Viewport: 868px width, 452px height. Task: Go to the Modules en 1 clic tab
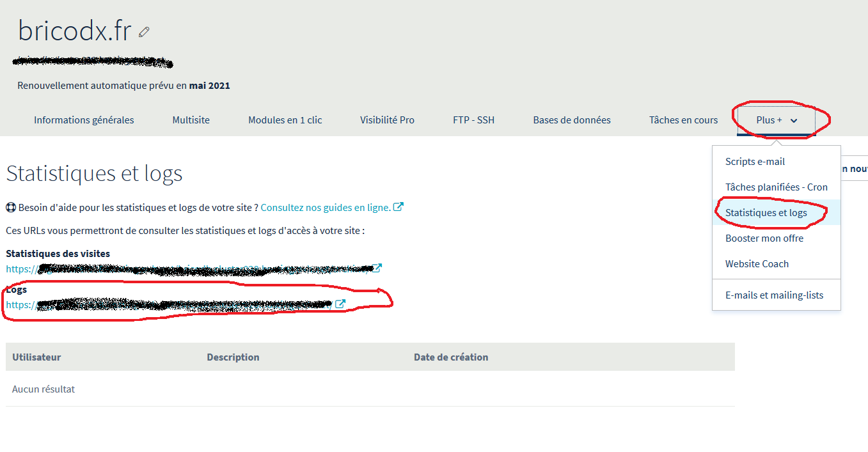pyautogui.click(x=285, y=120)
